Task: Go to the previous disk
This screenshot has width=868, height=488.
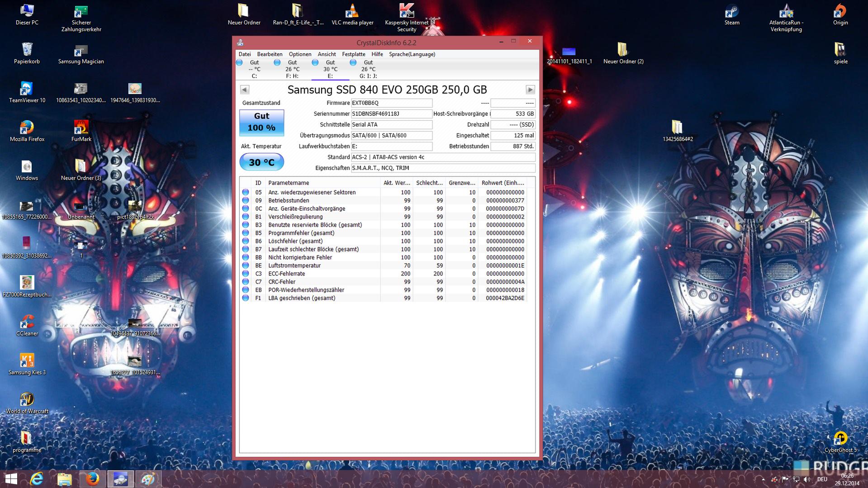Action: click(245, 90)
